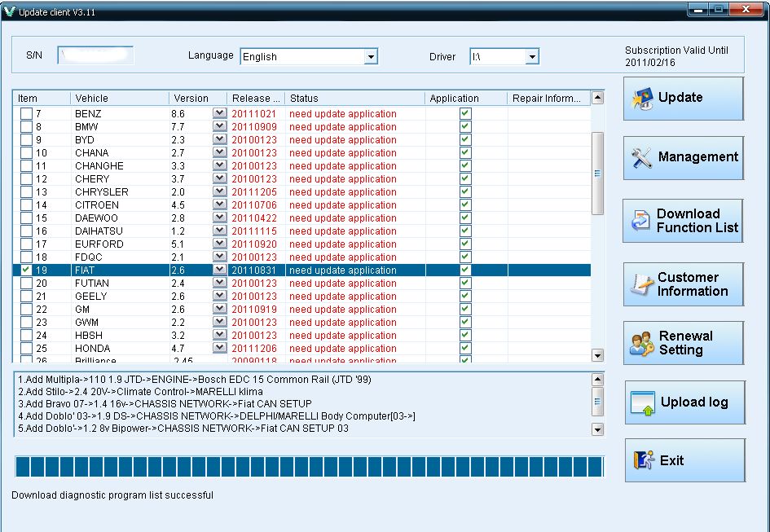This screenshot has width=770, height=532.
Task: Click Download Function List icon
Action: pyautogui.click(x=640, y=221)
